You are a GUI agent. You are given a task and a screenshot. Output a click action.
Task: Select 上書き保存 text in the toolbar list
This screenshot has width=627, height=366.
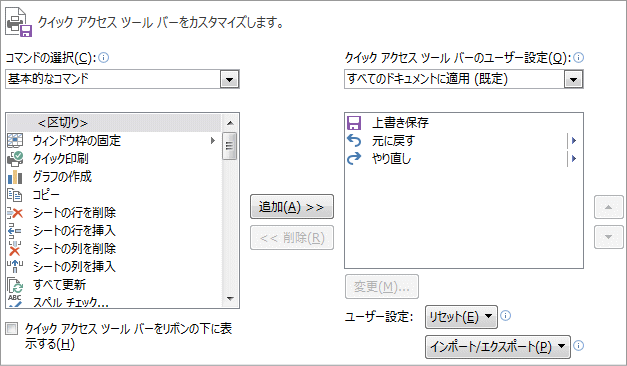coord(400,123)
